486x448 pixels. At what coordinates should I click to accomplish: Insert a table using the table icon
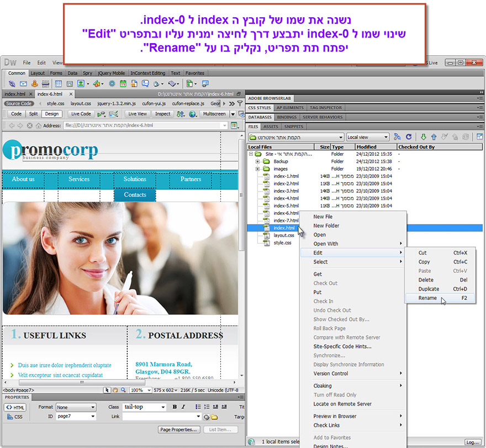coord(59,83)
